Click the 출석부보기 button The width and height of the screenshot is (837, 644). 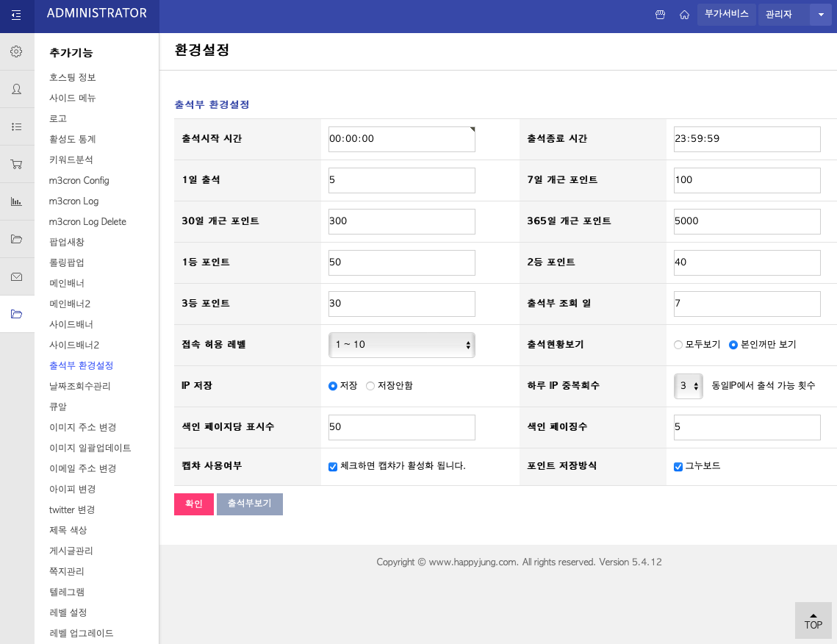(x=250, y=504)
